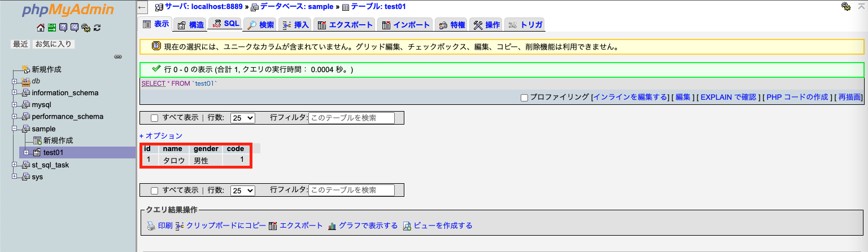Click the new-table icon under sample
The height and width of the screenshot is (252, 868).
click(37, 140)
